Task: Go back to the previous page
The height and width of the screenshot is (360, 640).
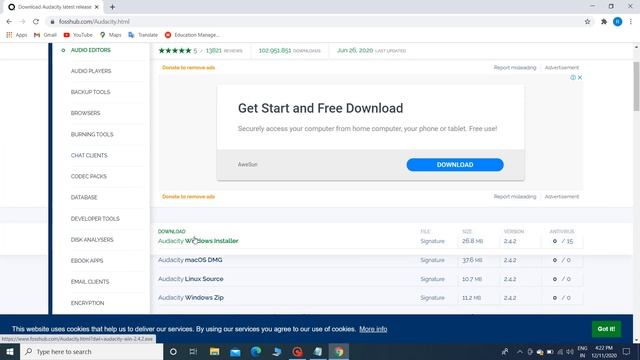Action: coord(9,22)
